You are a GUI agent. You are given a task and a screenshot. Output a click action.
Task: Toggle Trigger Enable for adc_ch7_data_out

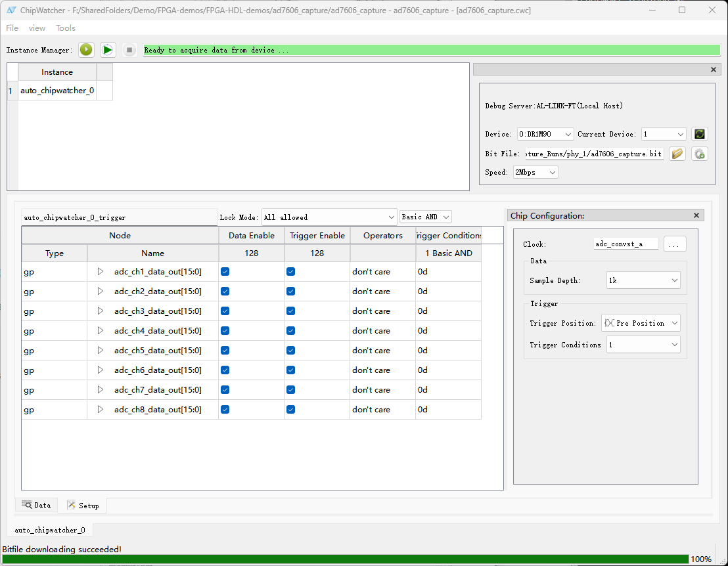[290, 390]
